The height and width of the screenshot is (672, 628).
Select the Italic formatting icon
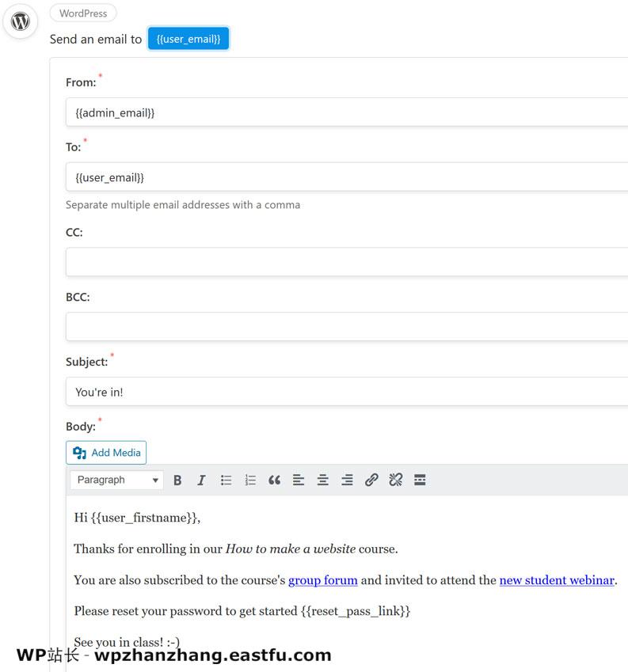pyautogui.click(x=201, y=480)
